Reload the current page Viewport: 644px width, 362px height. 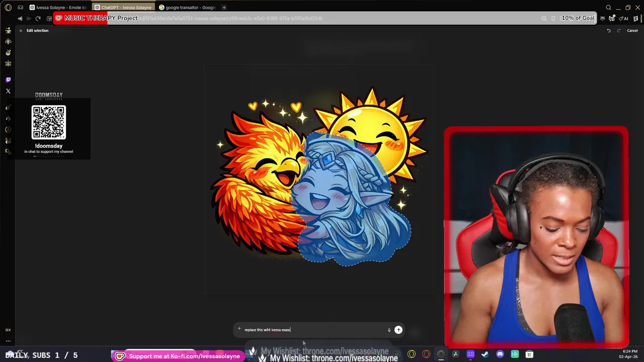(x=38, y=19)
